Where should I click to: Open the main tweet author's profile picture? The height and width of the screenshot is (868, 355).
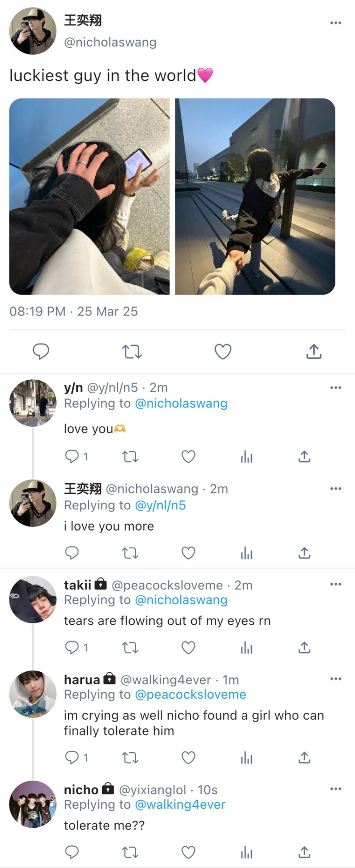click(33, 31)
